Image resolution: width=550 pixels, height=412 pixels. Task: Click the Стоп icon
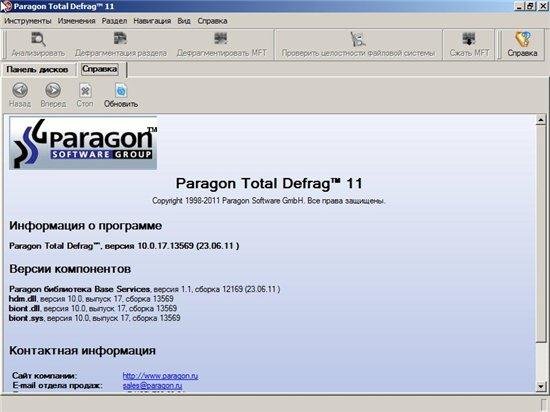(85, 90)
